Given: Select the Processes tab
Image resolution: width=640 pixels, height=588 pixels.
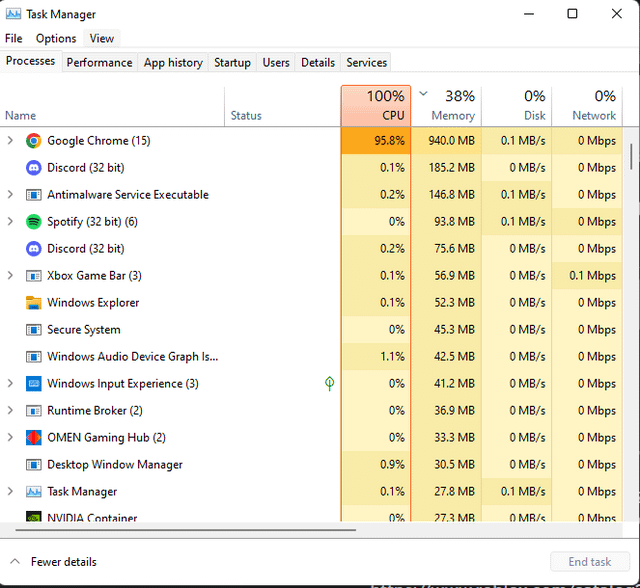Looking at the screenshot, I should tap(31, 61).
